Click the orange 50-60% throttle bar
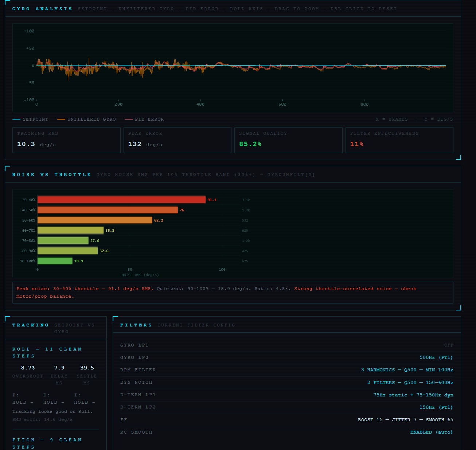This screenshot has height=450, width=476. [x=95, y=220]
